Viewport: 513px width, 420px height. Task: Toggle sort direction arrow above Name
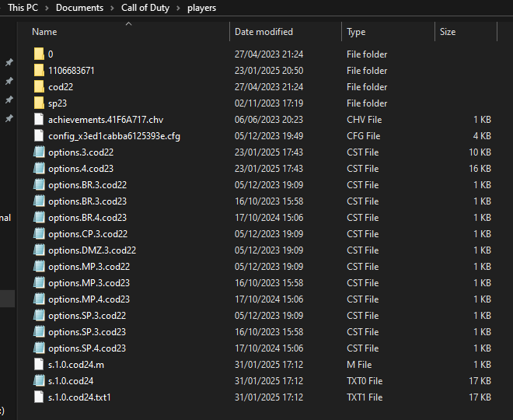(128, 23)
